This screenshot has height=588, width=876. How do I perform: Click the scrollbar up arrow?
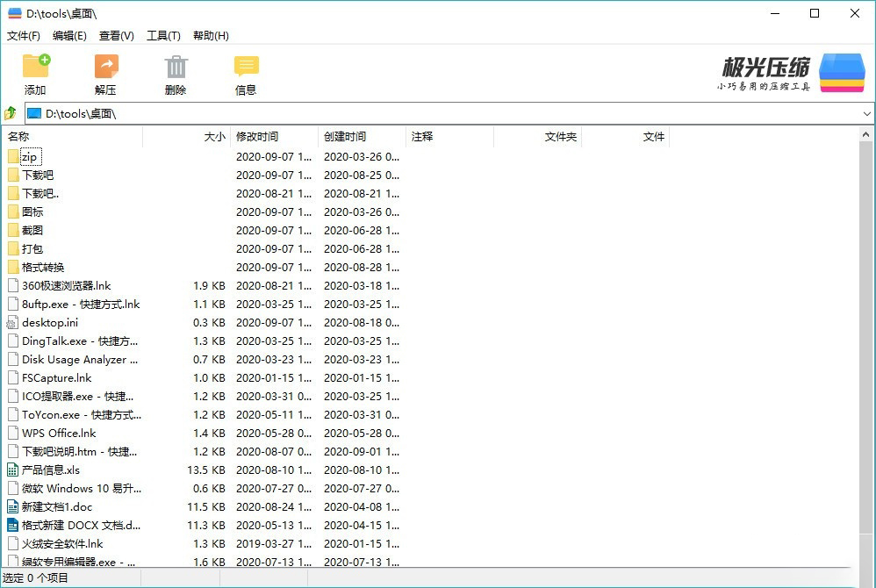[x=865, y=134]
